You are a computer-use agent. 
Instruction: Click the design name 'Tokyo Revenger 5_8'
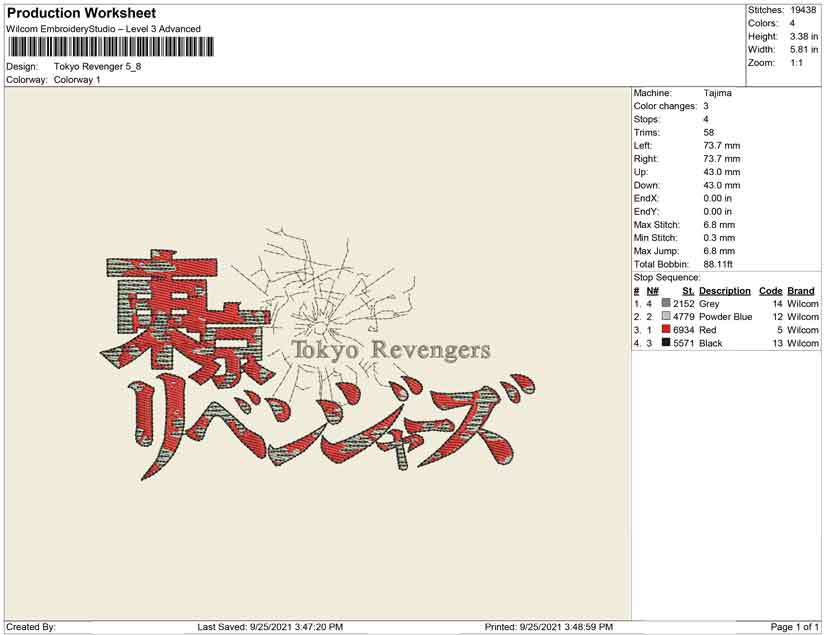coord(97,66)
